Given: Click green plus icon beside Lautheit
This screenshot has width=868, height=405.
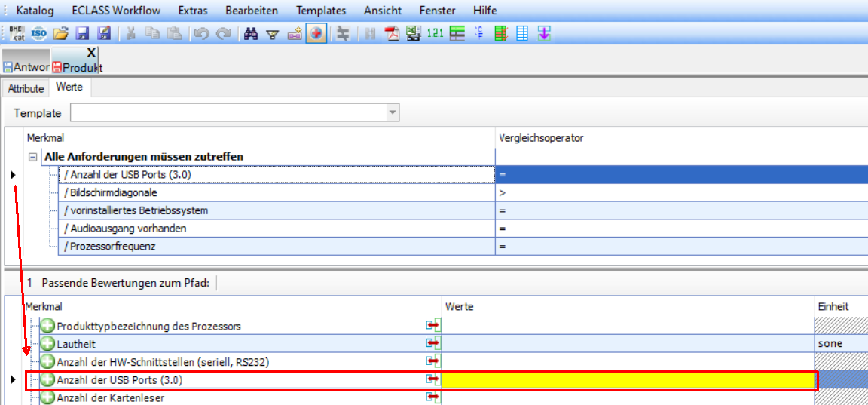Looking at the screenshot, I should tap(48, 344).
